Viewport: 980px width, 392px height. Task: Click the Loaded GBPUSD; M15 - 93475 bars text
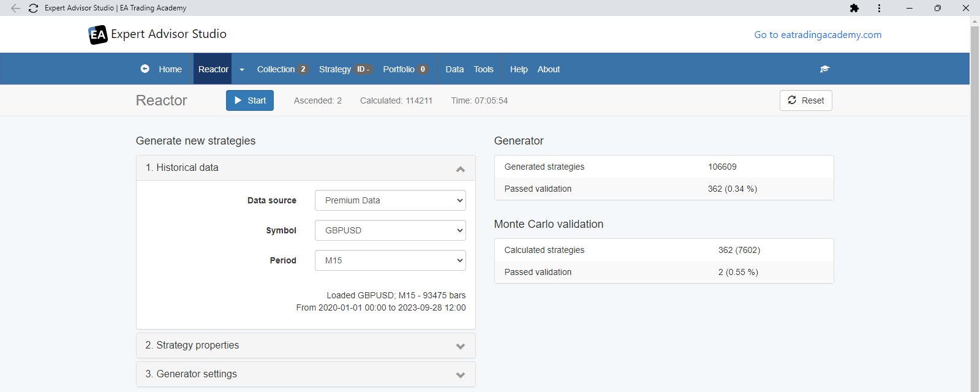pos(396,295)
